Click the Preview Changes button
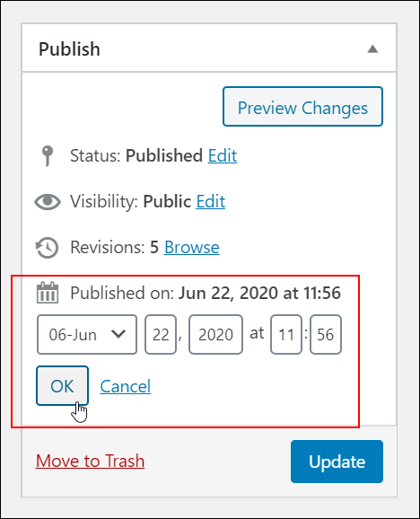 coord(302,107)
